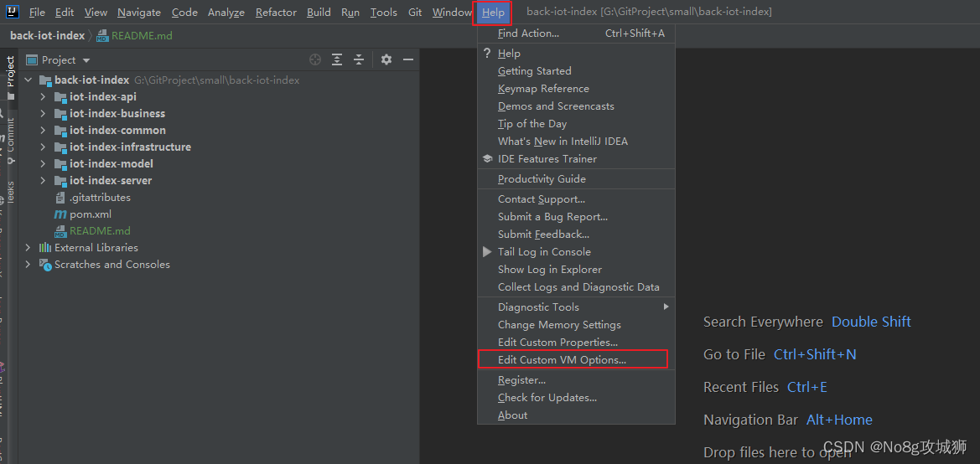Click back-iot-index breadcrumb
Viewport: 980px width, 464px height.
(47, 36)
